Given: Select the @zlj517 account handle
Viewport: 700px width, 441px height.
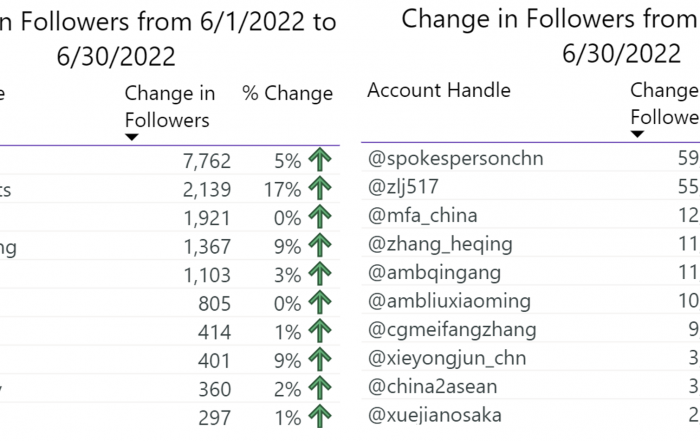Looking at the screenshot, I should [x=403, y=187].
